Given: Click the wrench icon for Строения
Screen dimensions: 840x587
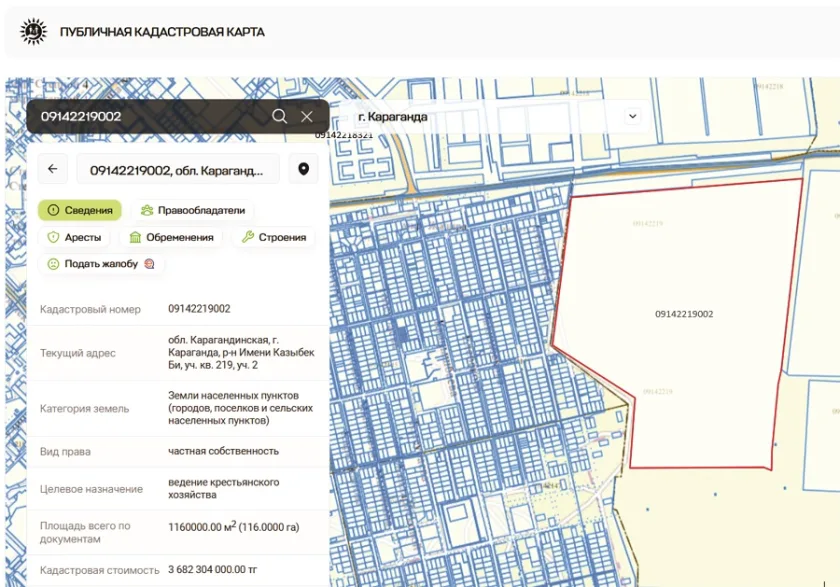Looking at the screenshot, I should pos(247,237).
